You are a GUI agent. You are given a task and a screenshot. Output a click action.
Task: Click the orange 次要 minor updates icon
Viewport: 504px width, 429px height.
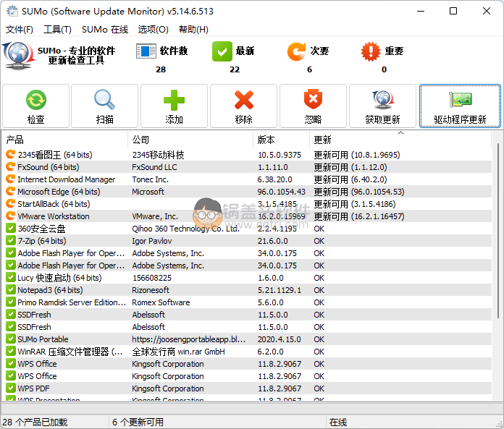pos(296,51)
